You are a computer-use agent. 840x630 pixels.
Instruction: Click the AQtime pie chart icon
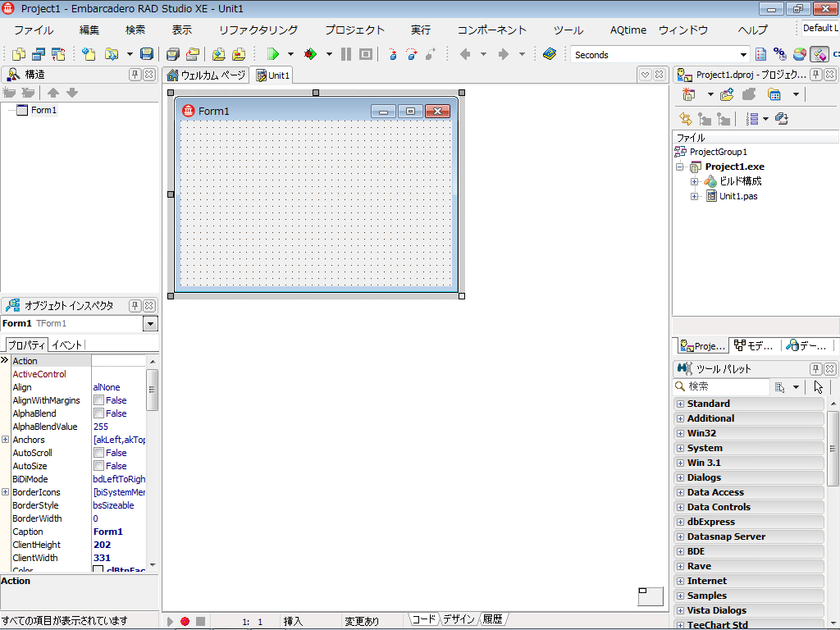pyautogui.click(x=799, y=54)
